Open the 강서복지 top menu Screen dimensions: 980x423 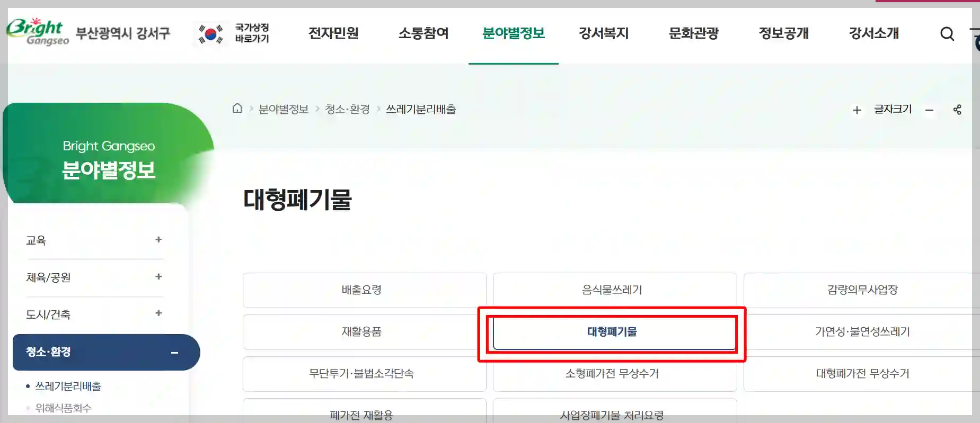pos(604,33)
